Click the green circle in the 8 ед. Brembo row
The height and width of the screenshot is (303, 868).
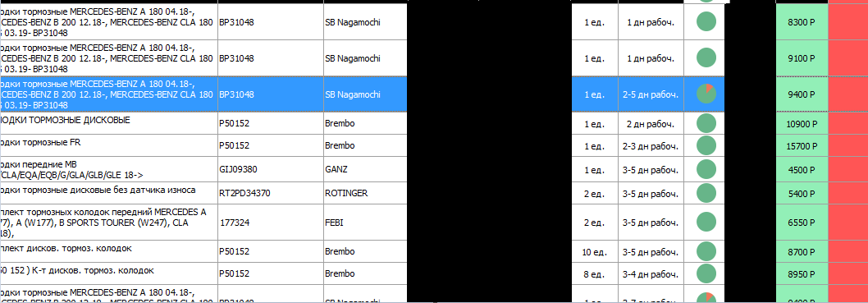tap(706, 273)
